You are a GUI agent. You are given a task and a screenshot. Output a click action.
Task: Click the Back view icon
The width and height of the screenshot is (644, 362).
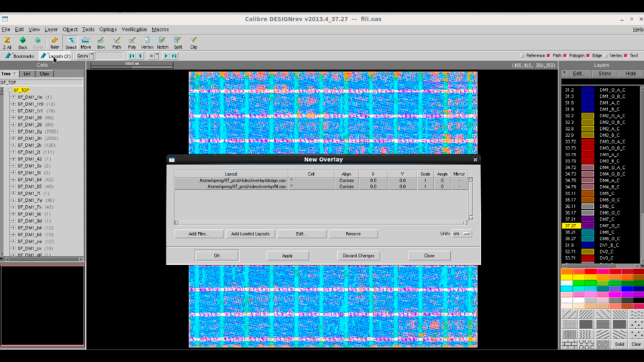(x=23, y=42)
